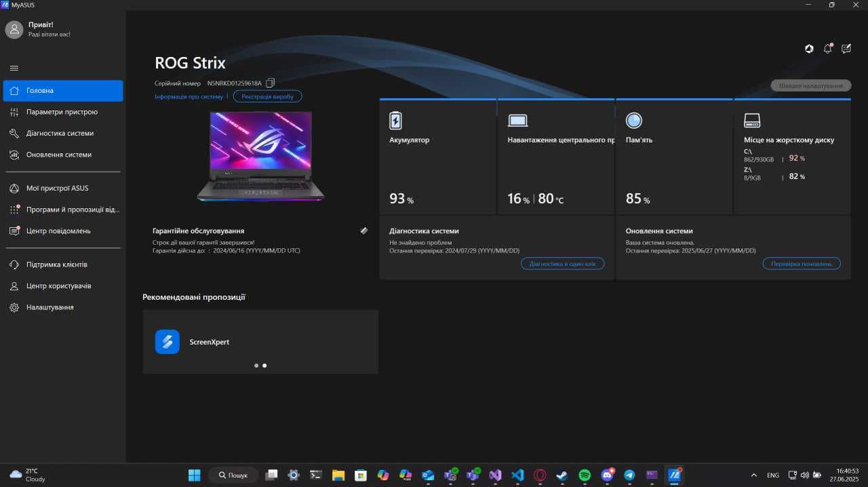The image size is (868, 487).
Task: Open Discord from the taskbar
Action: click(607, 475)
